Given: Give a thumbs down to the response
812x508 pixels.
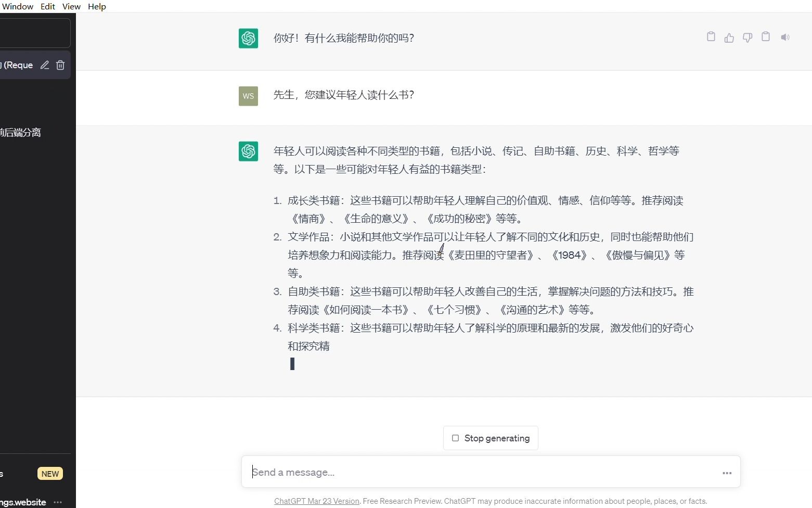Looking at the screenshot, I should pos(747,37).
